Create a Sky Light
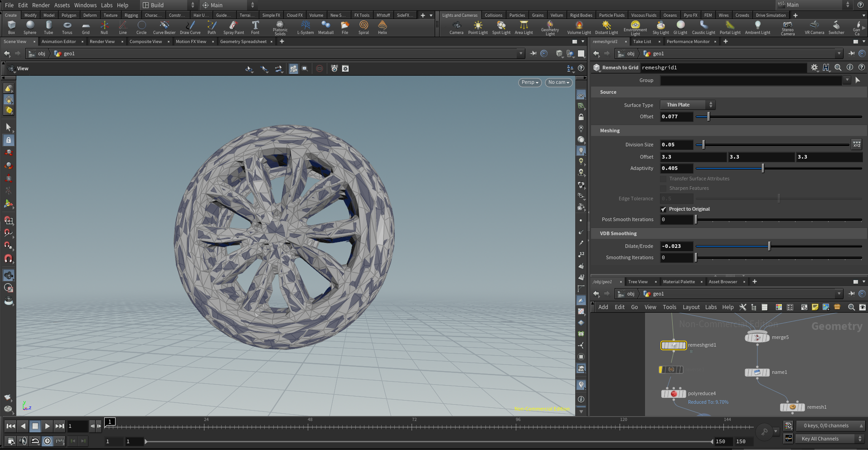868x450 pixels. click(x=661, y=28)
